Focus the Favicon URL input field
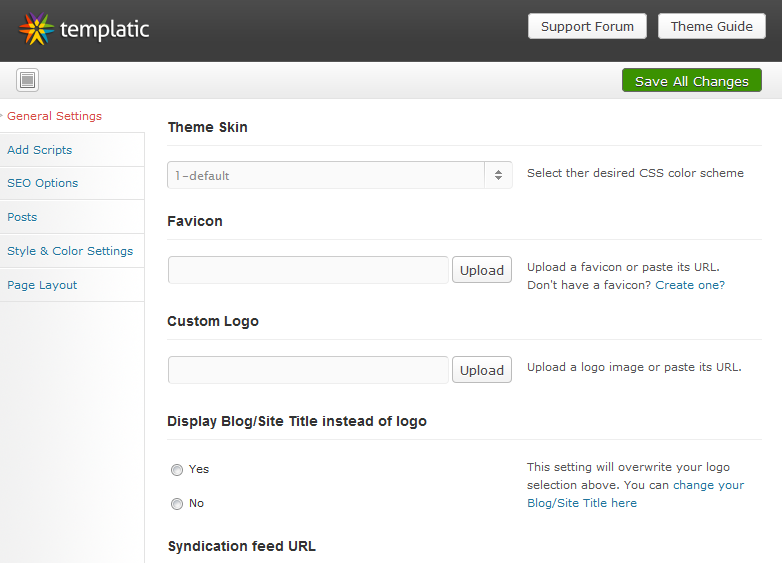 point(308,270)
